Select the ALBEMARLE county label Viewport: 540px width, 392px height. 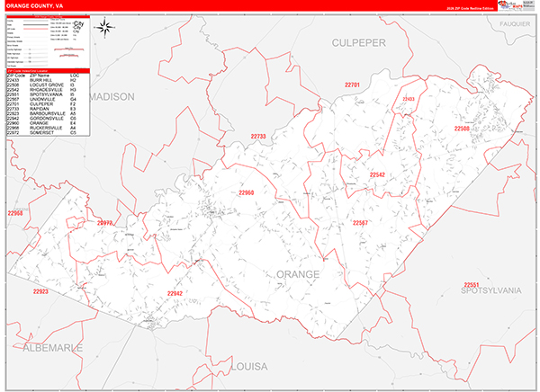coord(53,348)
